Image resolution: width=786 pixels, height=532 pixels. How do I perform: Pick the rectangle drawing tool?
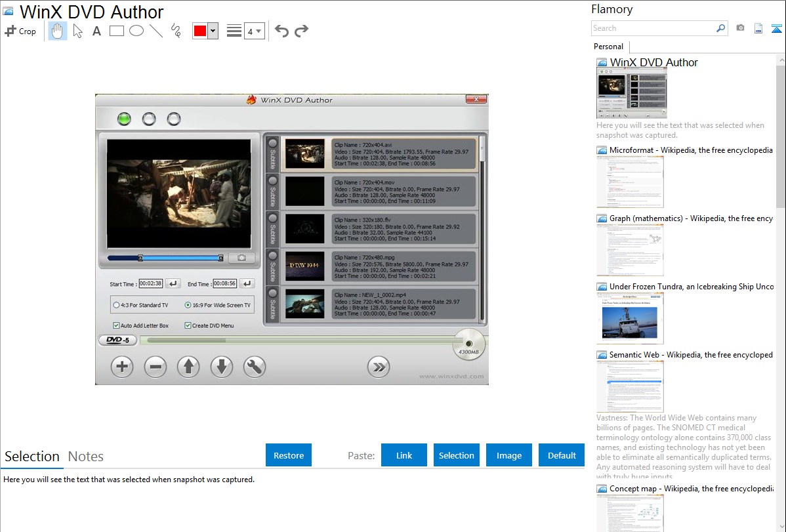[x=116, y=31]
